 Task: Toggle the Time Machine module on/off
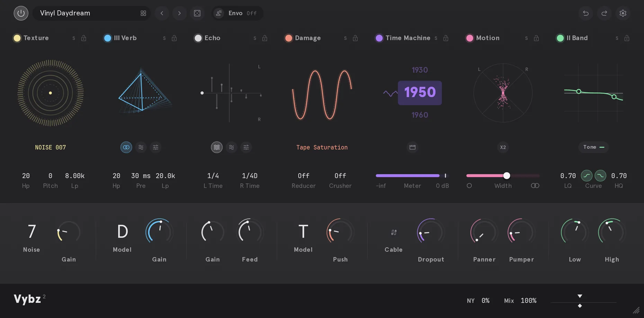379,38
